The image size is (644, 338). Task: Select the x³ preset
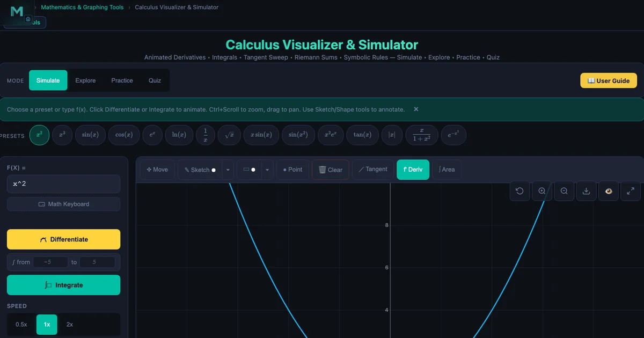click(x=62, y=135)
